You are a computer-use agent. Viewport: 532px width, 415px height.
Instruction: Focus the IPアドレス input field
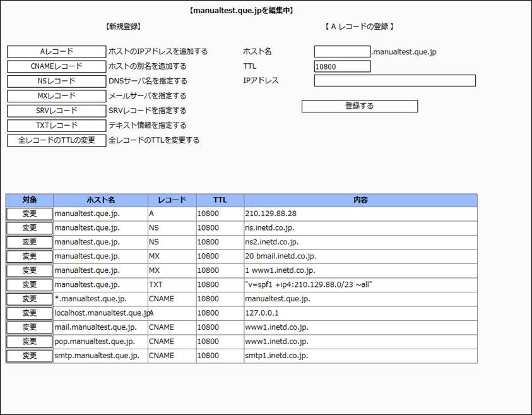coord(394,80)
